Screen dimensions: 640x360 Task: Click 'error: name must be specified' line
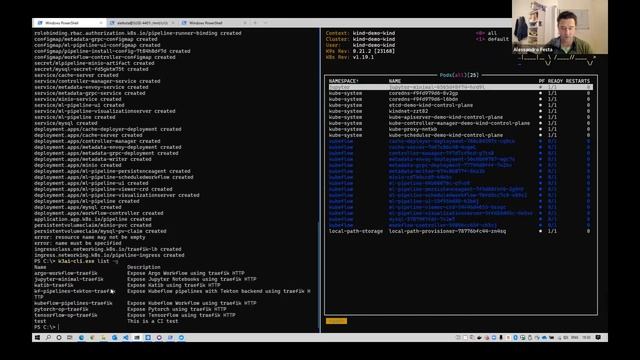tap(78, 243)
